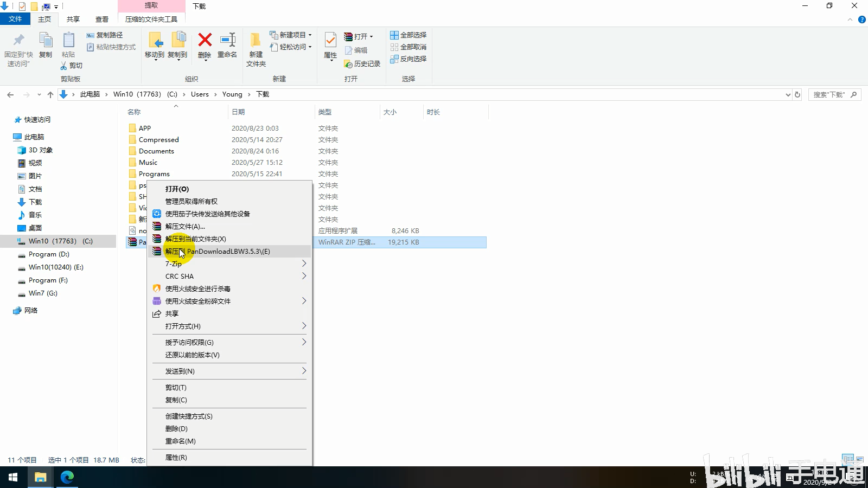Open File Explorer from taskbar

click(40, 477)
